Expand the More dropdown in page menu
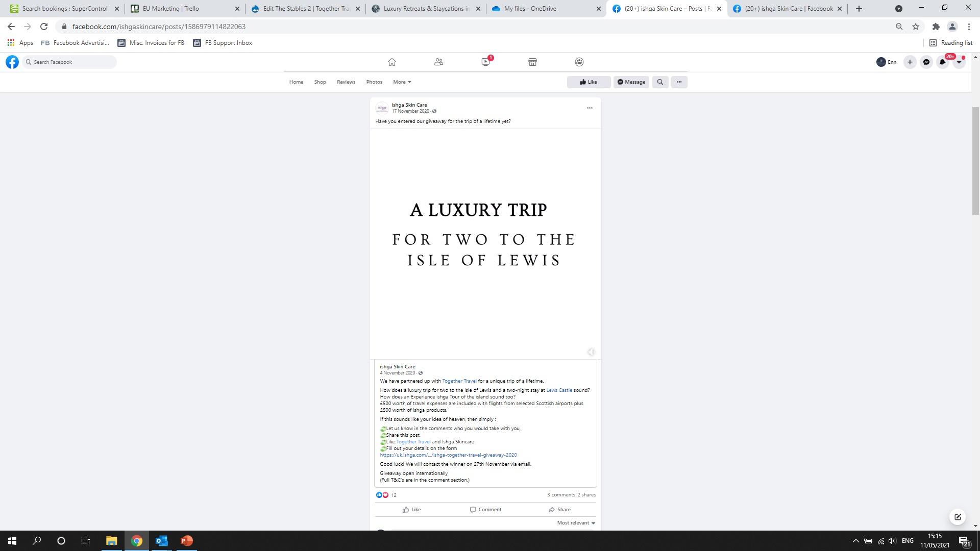Screen dimensions: 980x551 (402, 82)
